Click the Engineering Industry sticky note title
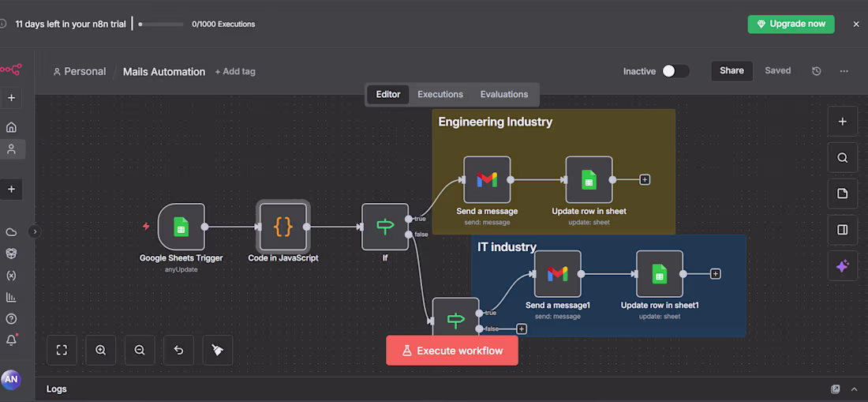 [496, 122]
